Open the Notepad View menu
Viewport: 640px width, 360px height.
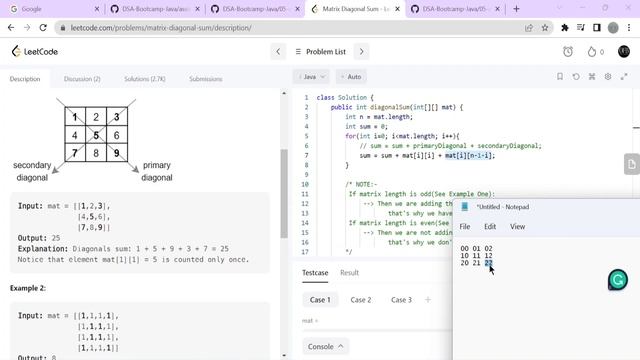coord(518,227)
